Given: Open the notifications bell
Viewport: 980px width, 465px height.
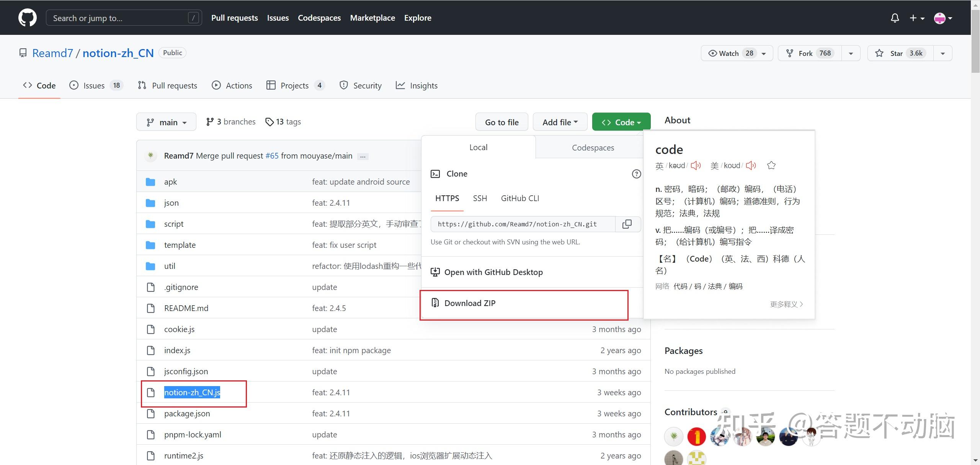Looking at the screenshot, I should 895,18.
